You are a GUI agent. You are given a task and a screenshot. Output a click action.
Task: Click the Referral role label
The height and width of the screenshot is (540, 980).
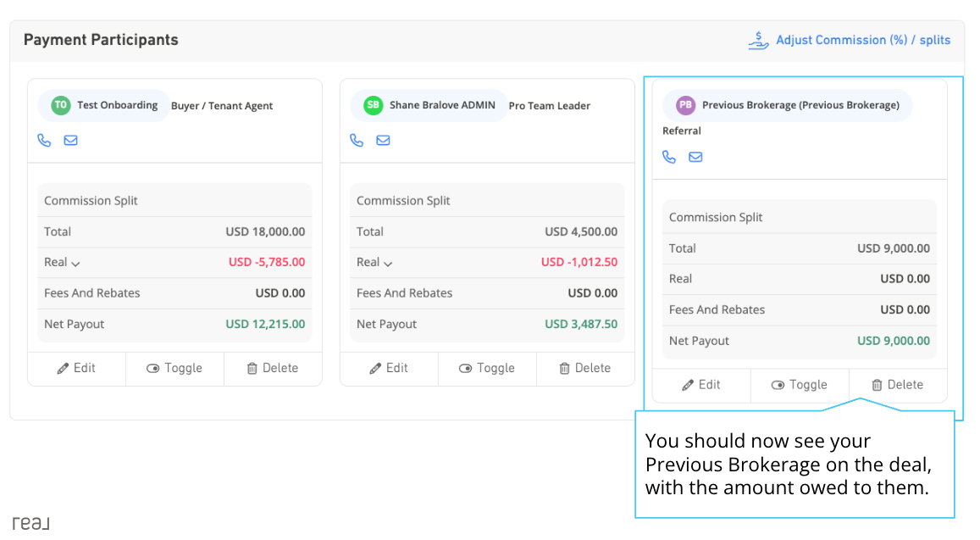click(x=681, y=131)
